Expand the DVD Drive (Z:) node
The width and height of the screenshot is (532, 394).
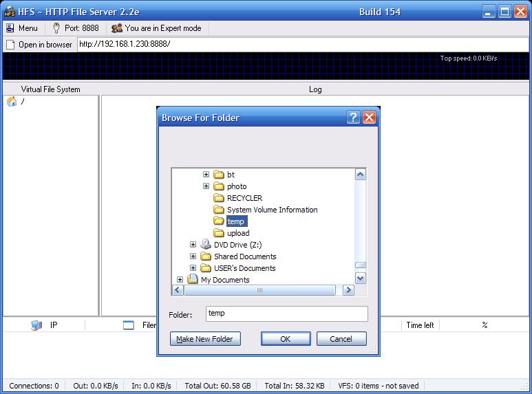click(193, 245)
